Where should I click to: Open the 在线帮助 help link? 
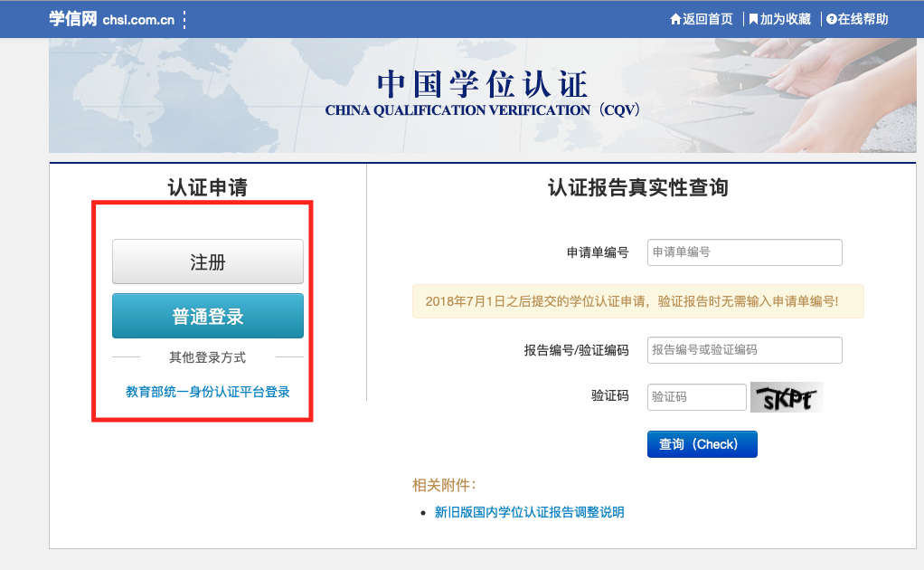(x=863, y=19)
